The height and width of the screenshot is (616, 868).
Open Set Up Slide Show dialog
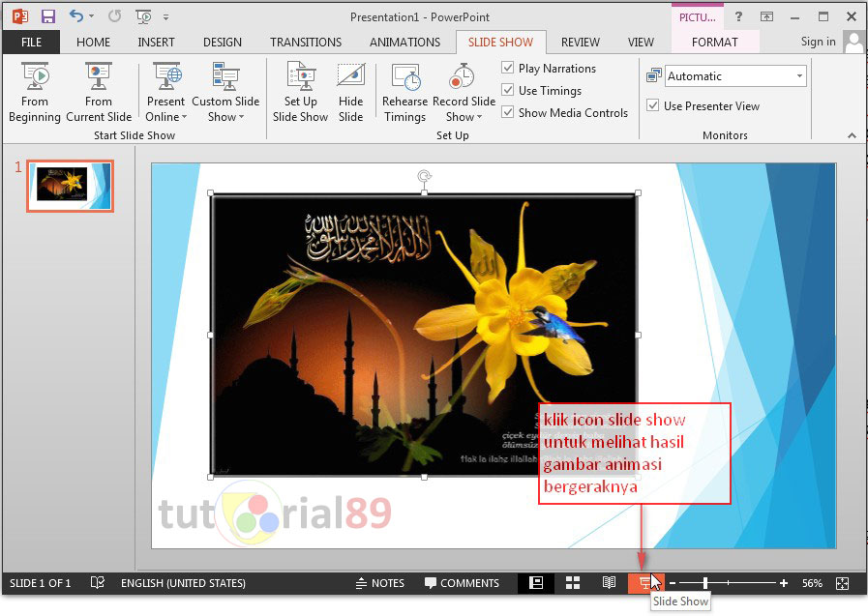coord(301,92)
